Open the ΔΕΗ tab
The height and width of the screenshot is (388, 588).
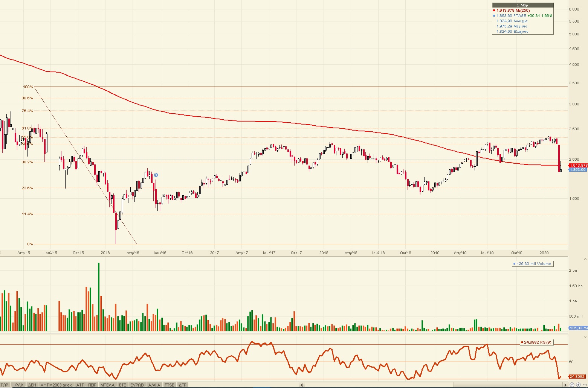[32, 385]
